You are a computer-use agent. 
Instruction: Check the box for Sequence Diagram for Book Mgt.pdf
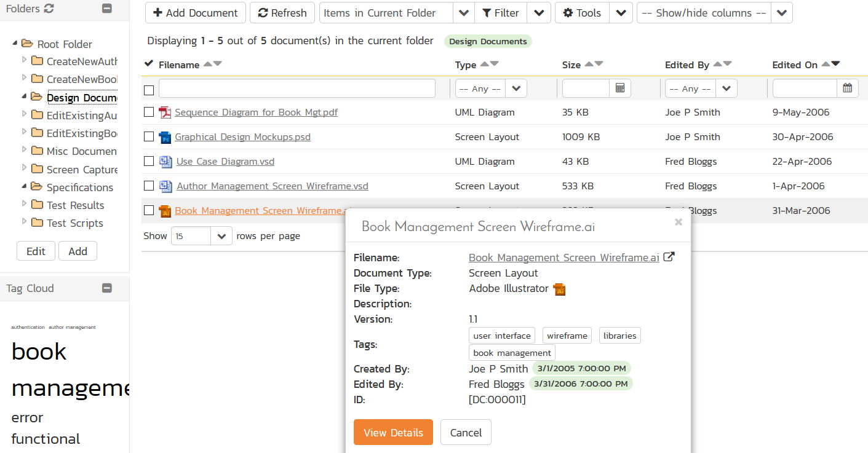[149, 112]
